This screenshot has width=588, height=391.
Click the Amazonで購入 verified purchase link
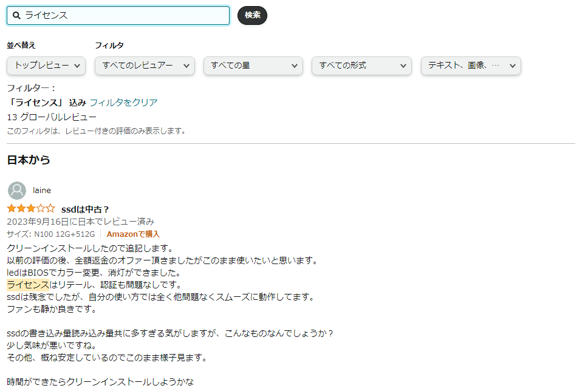[x=133, y=234]
